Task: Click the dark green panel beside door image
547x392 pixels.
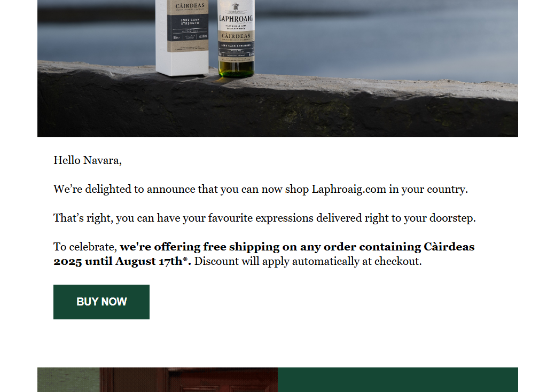Action: tap(397, 380)
